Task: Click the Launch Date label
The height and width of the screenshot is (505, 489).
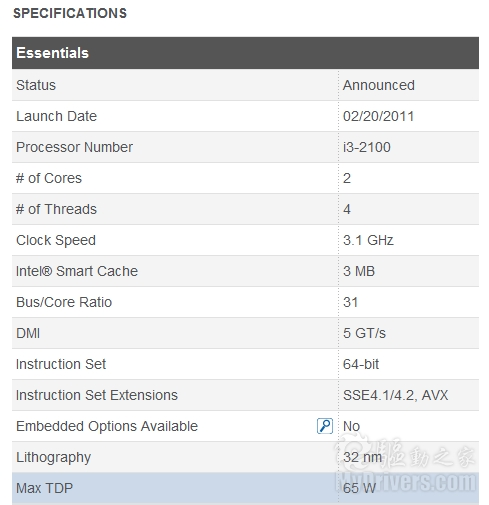Action: tap(56, 116)
